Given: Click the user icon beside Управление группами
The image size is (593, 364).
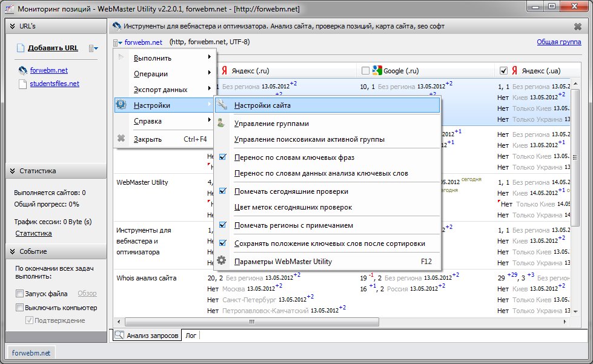Looking at the screenshot, I should 222,124.
